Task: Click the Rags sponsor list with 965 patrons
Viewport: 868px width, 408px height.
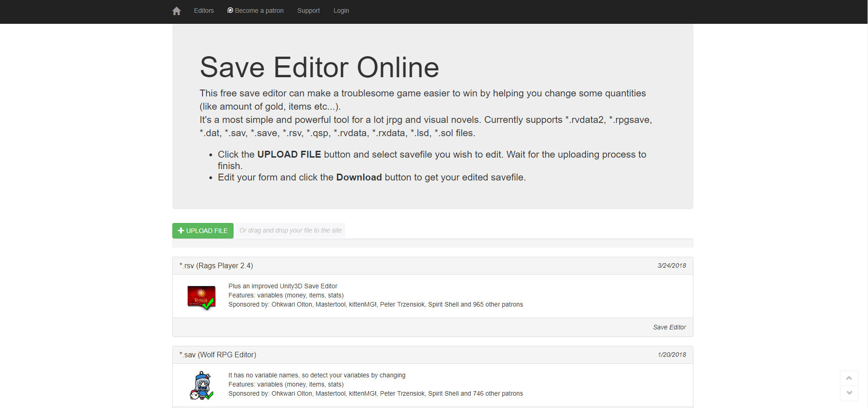Action: [x=375, y=304]
